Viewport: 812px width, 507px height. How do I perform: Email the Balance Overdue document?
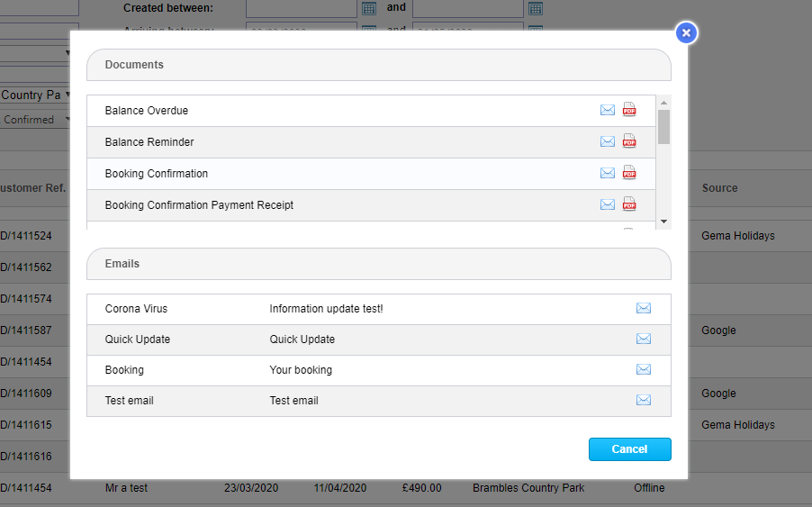pos(608,111)
